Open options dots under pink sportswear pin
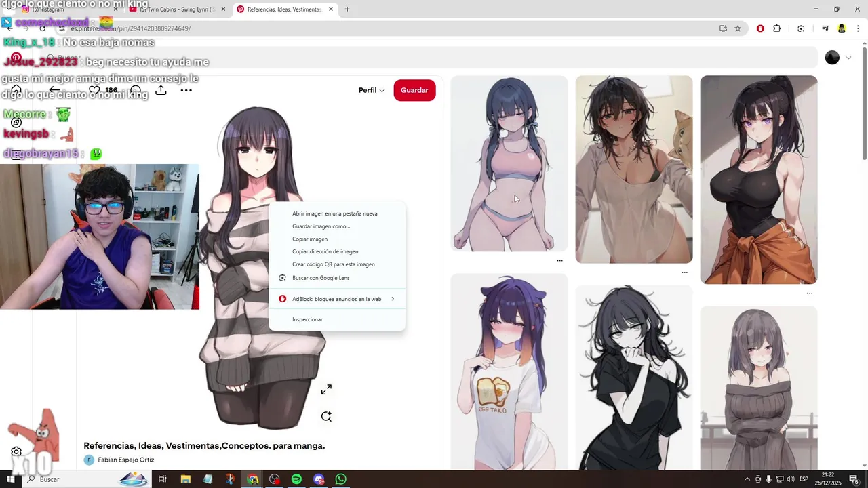 tap(559, 261)
